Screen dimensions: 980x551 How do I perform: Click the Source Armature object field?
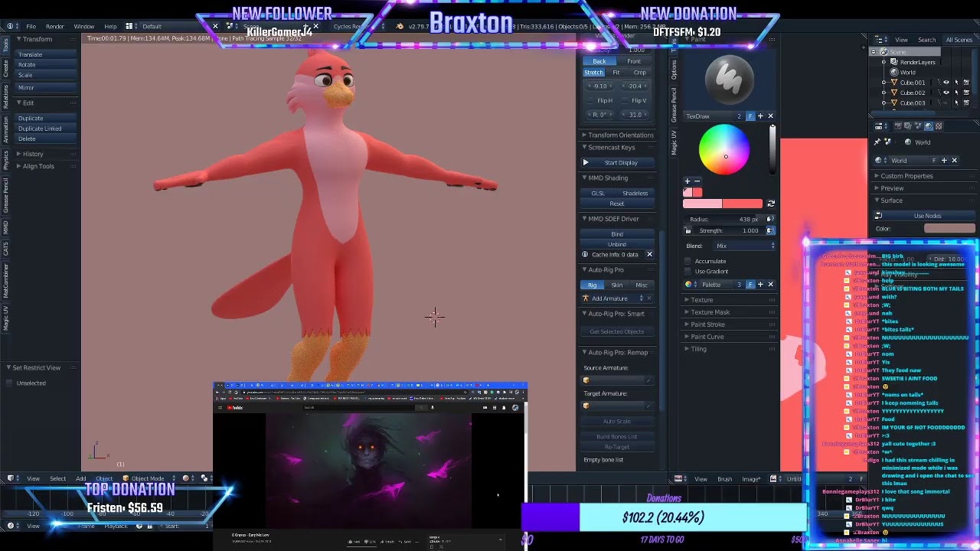click(617, 380)
